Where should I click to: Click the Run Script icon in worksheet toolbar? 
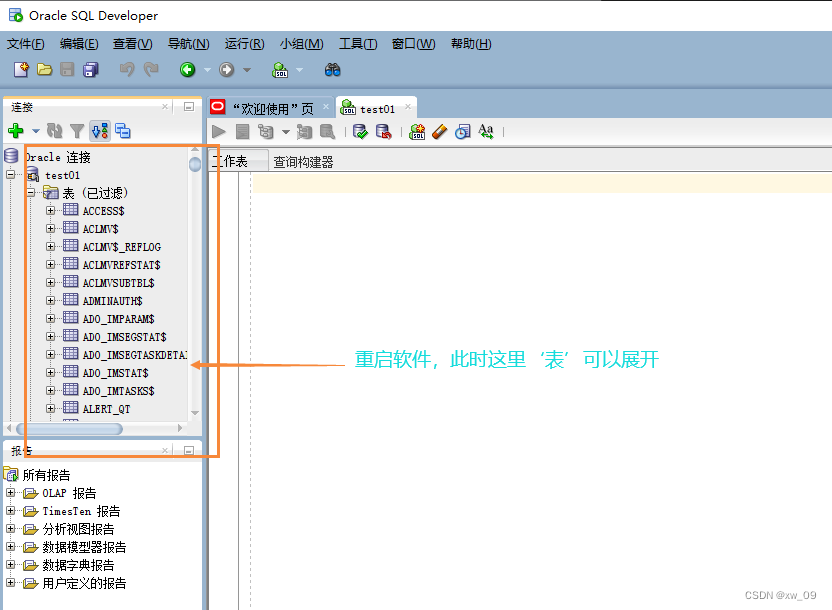coord(242,132)
